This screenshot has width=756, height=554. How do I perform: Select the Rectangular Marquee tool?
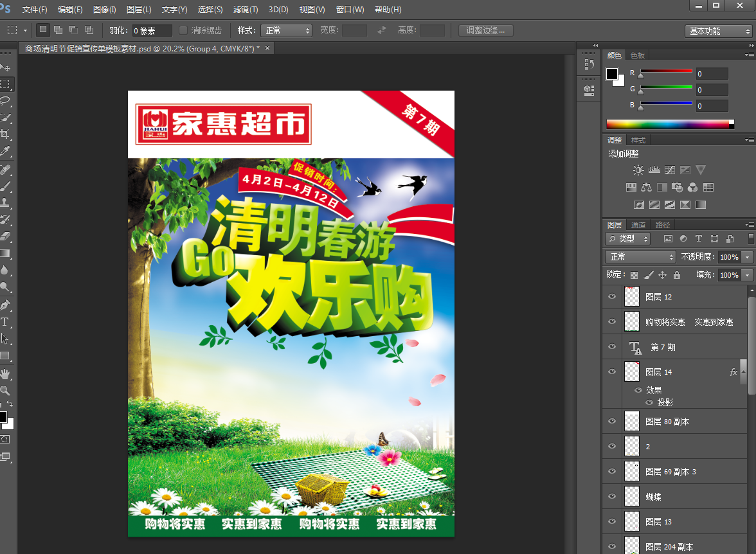pos(5,84)
